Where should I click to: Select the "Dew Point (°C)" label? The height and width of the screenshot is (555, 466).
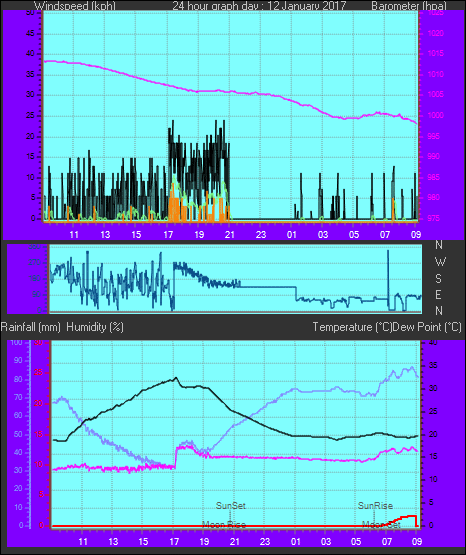pos(427,327)
